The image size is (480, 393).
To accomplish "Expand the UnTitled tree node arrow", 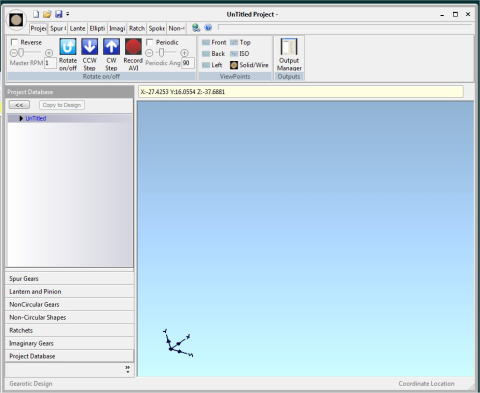I will point(21,118).
